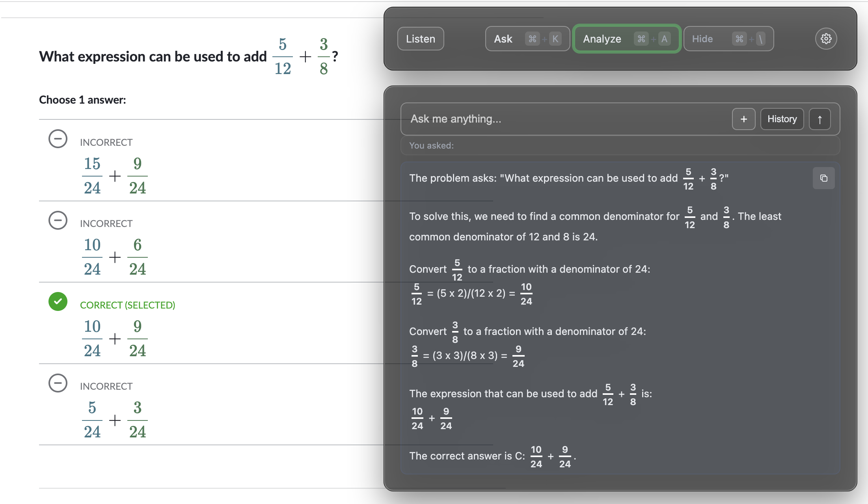Copy the AI explanation using the copy icon

823,178
